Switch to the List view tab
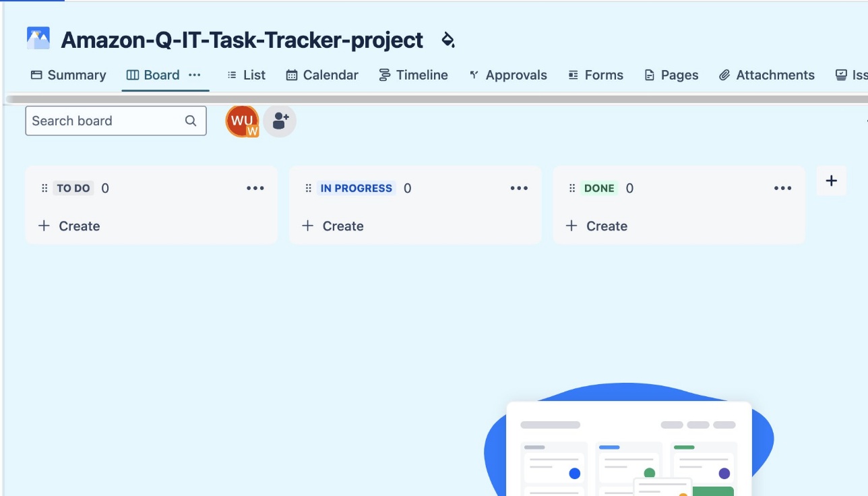Screen dimensions: 868x496 click(x=246, y=75)
